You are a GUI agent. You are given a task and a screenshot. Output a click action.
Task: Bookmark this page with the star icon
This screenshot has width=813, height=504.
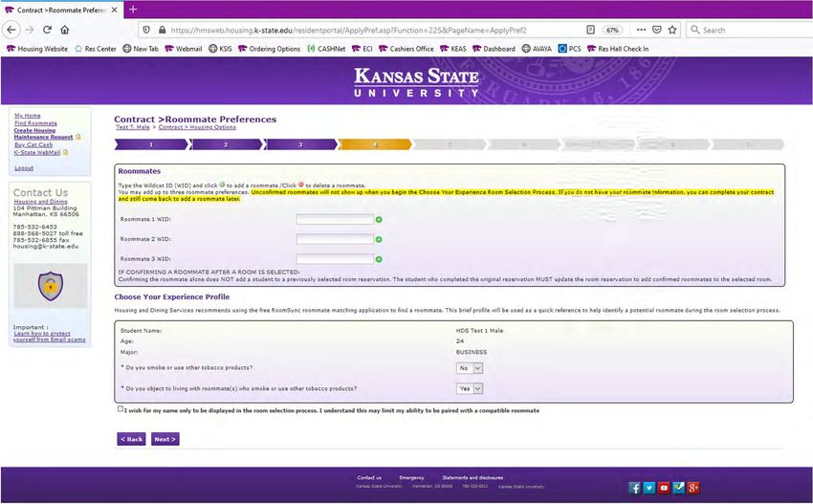[672, 30]
